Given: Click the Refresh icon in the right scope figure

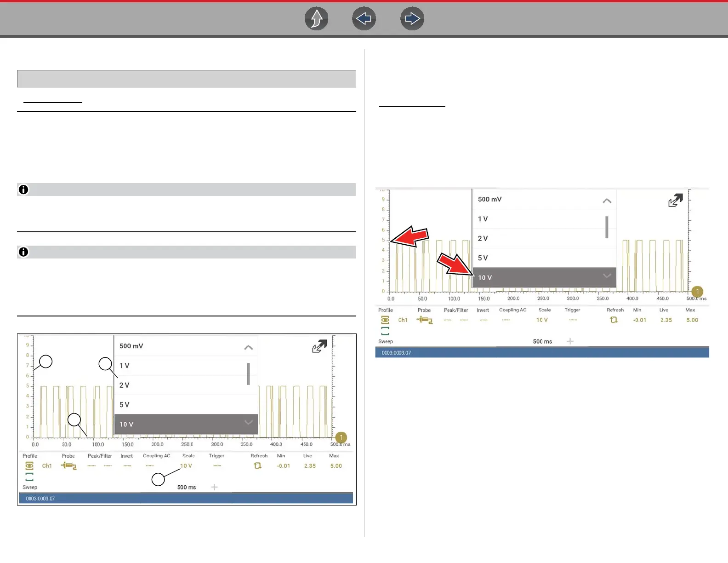Looking at the screenshot, I should pyautogui.click(x=614, y=320).
